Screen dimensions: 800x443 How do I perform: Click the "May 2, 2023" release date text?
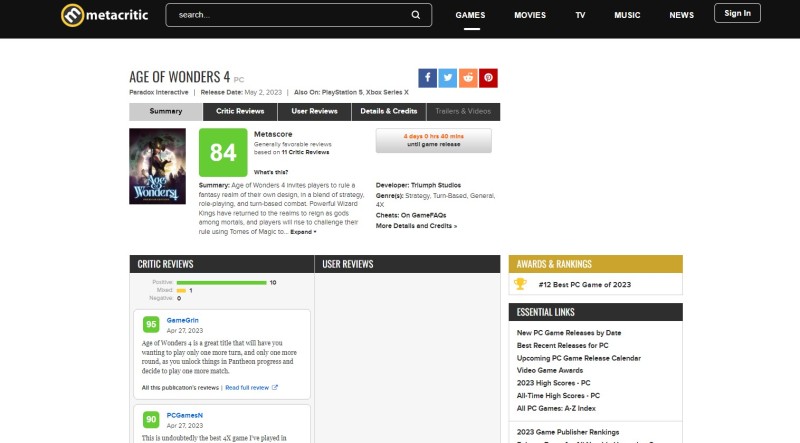tap(263, 92)
